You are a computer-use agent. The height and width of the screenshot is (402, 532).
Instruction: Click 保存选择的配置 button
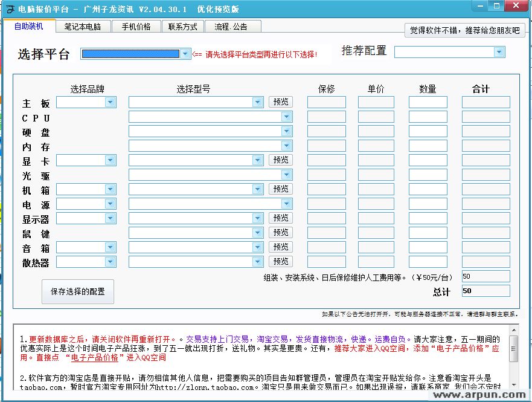(78, 291)
